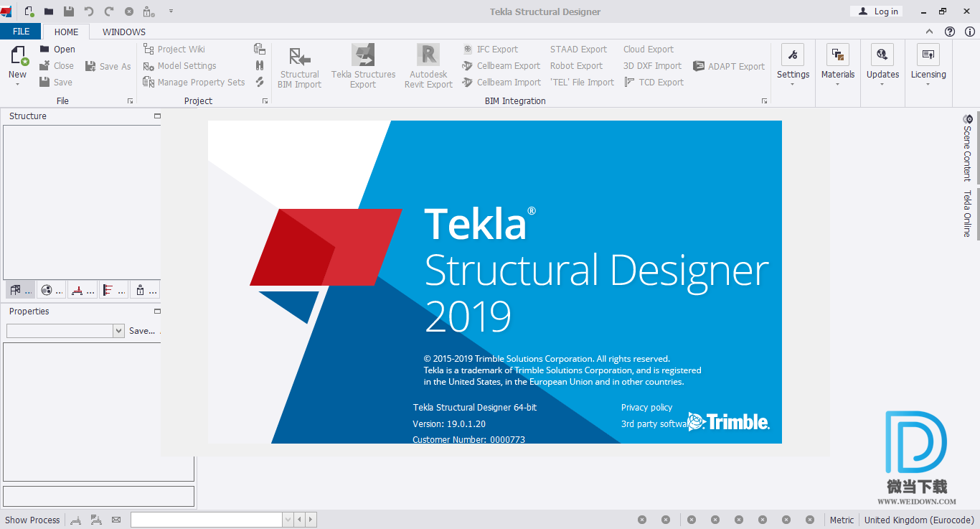Open Model Settings

(179, 66)
